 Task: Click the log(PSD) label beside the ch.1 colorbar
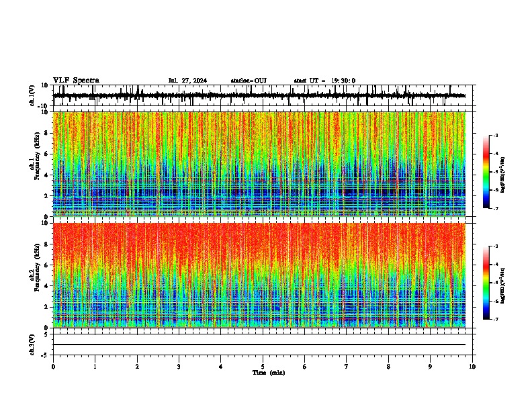(503, 175)
